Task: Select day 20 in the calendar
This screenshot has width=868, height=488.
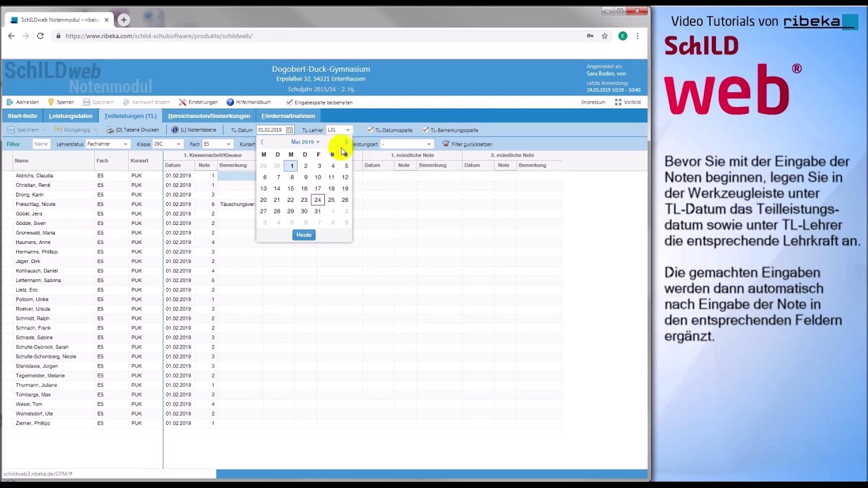Action: [x=263, y=200]
